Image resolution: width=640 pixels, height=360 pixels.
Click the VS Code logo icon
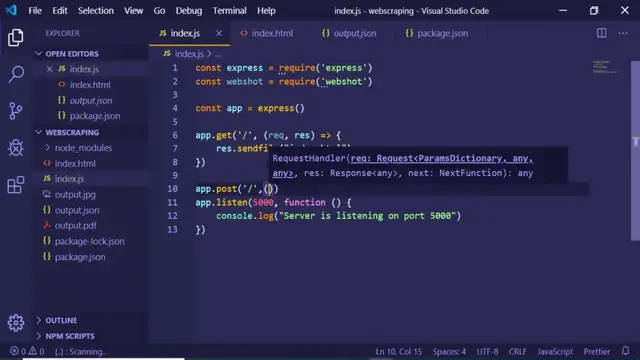(11, 10)
